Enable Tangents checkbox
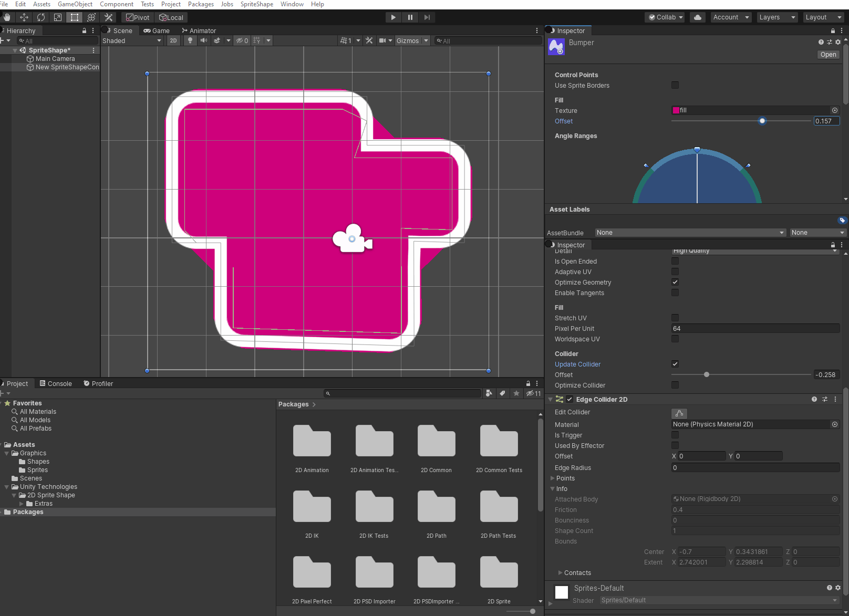The height and width of the screenshot is (616, 849). click(x=675, y=293)
